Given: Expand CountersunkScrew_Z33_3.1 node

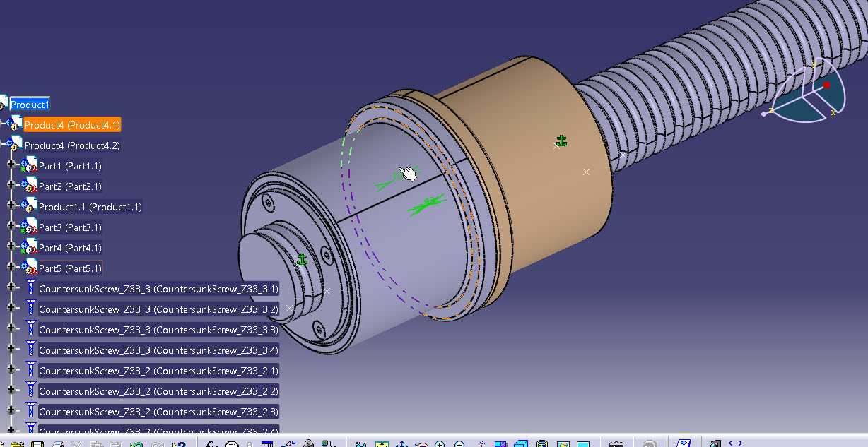Looking at the screenshot, I should (11, 287).
